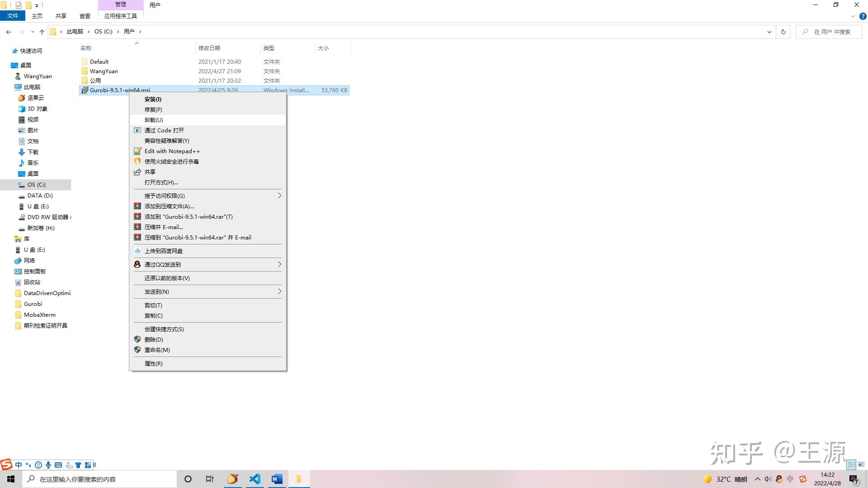Expand the address bar history dropdown
Screen dimensions: 868x488
(x=769, y=32)
